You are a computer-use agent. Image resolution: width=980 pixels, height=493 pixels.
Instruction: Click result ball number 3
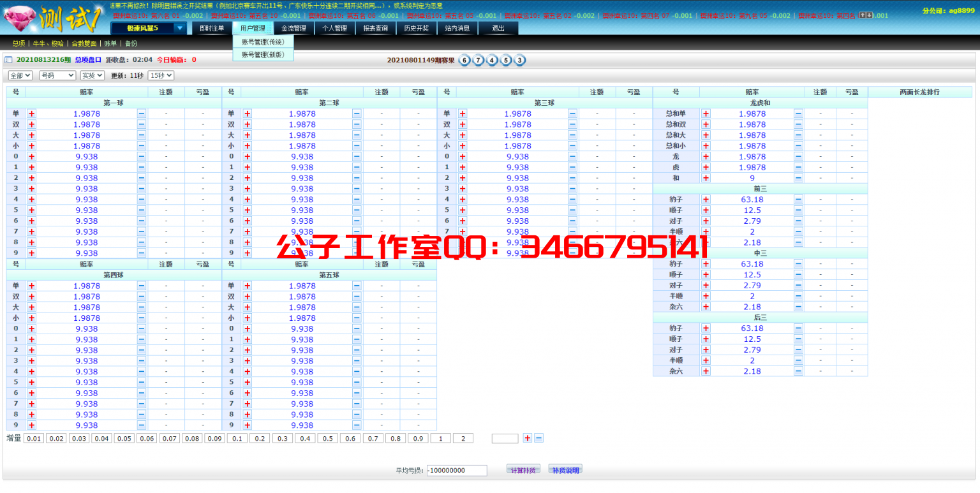coord(520,61)
